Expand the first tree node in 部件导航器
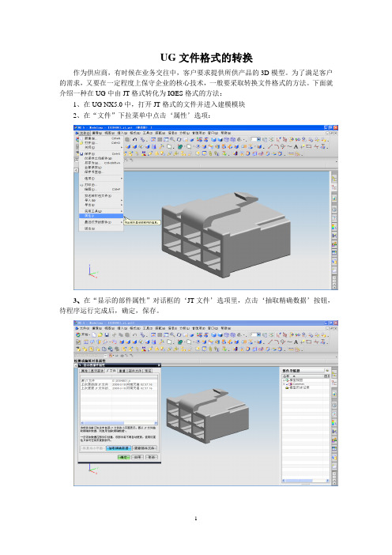Screen dimensions: 392x555 point(284,380)
